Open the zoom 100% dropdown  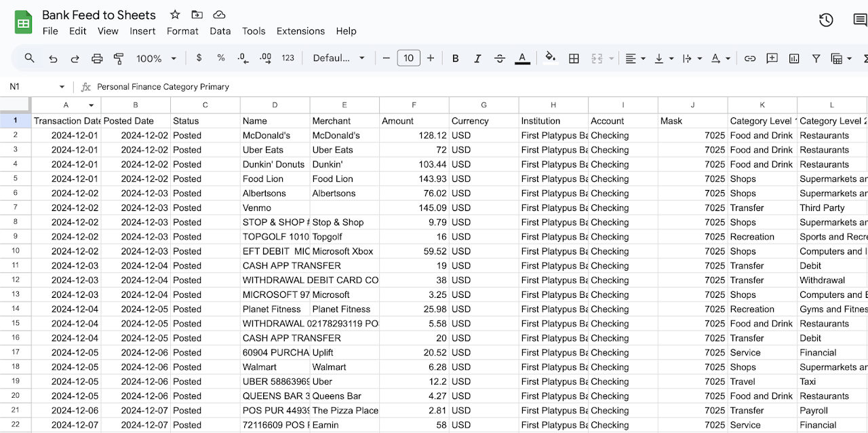[x=157, y=58]
